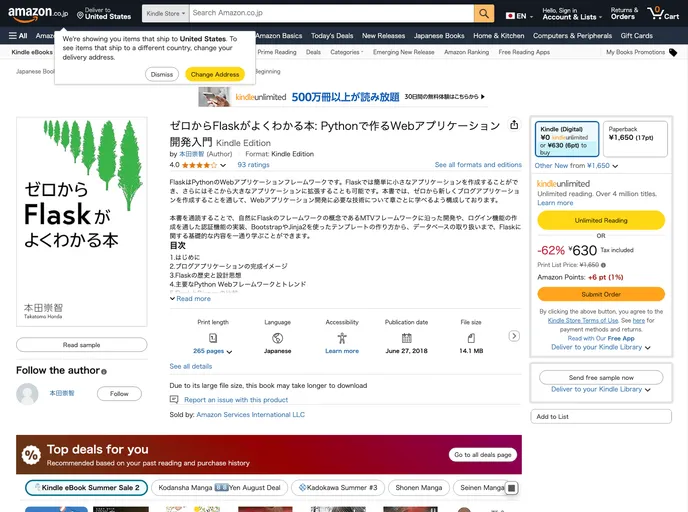Click the Flask book cover image
This screenshot has height=512, width=688.
(82, 222)
